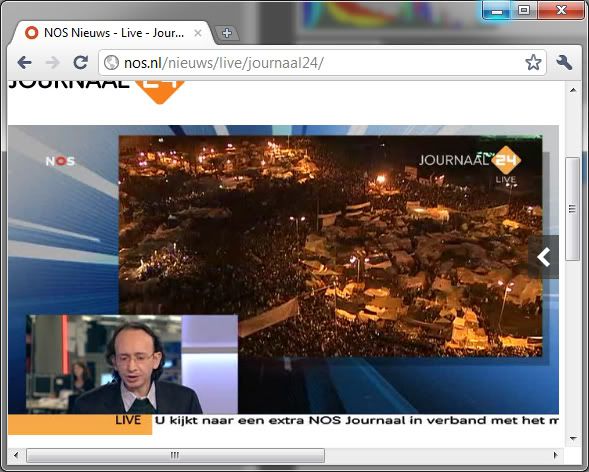Image resolution: width=589 pixels, height=472 pixels.
Task: Click the vertical scrollbar thumb
Action: pyautogui.click(x=573, y=209)
